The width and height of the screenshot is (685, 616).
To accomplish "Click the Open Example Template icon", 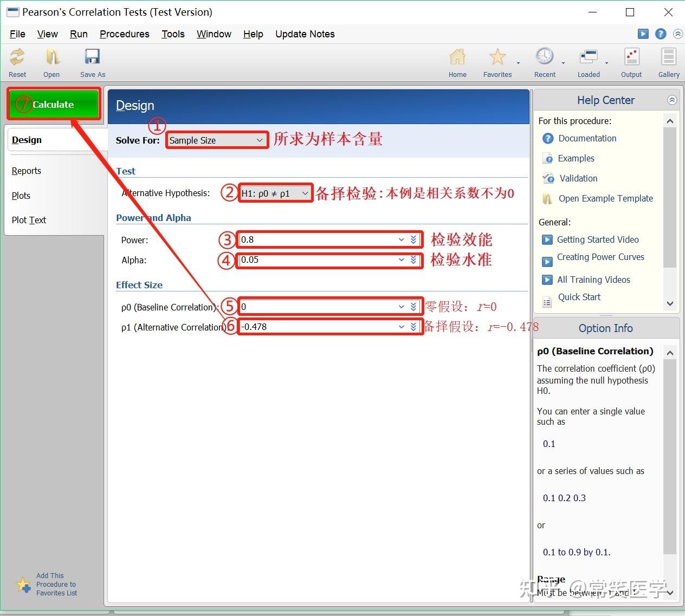I will (x=548, y=198).
